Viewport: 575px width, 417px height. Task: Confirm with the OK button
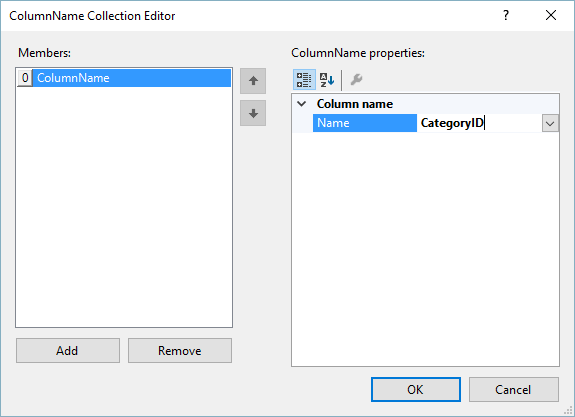(415, 389)
